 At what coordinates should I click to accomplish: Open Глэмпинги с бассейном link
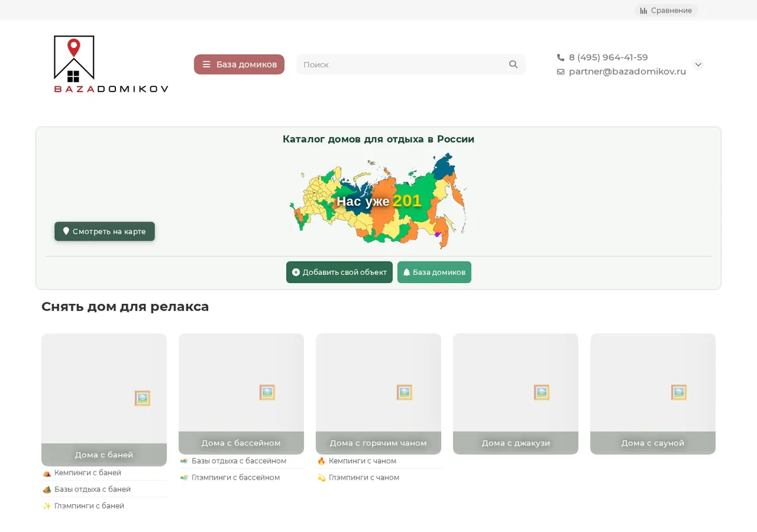point(235,478)
